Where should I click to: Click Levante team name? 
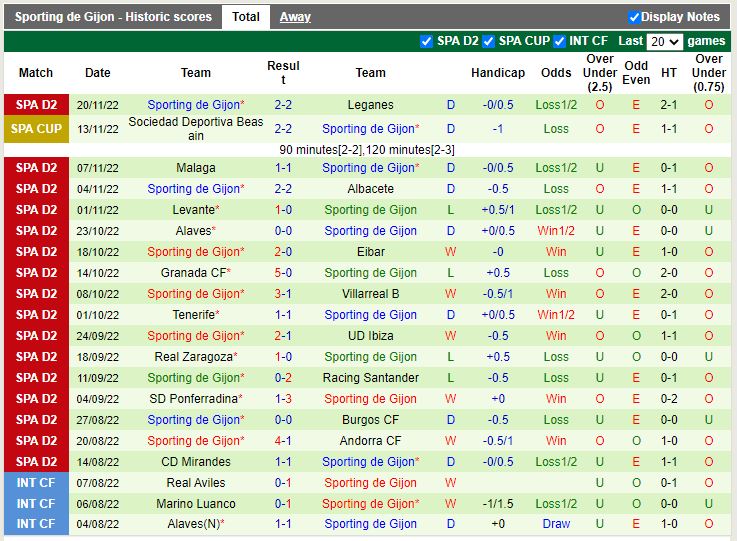point(196,210)
